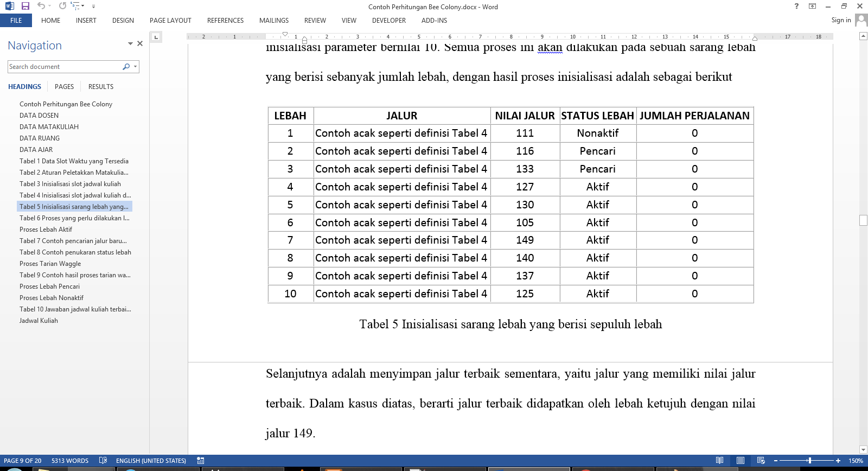868x471 pixels.
Task: Switch to Read Mode view icon
Action: click(719, 461)
